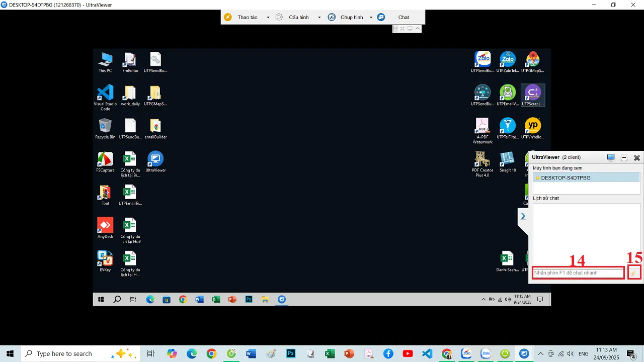The width and height of the screenshot is (644, 362).
Task: Click the Thao tác menu label
Action: click(x=247, y=18)
